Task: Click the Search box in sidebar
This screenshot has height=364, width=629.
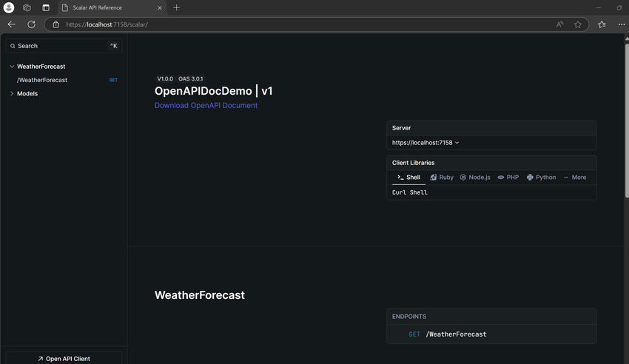Action: pos(64,46)
